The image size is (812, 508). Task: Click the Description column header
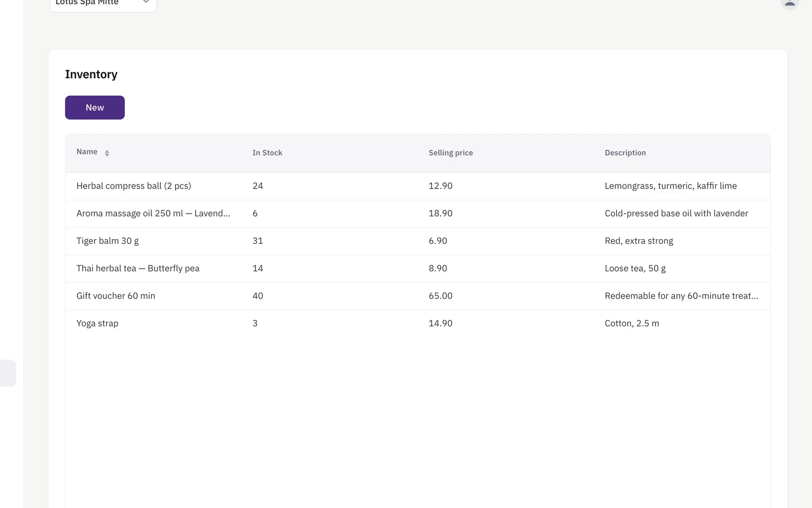coord(625,153)
